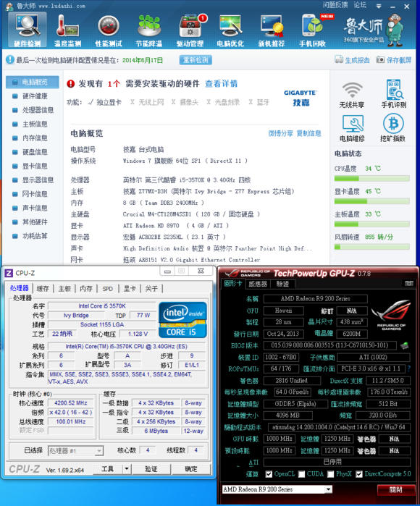Click 微博分享 share link

pos(280,133)
